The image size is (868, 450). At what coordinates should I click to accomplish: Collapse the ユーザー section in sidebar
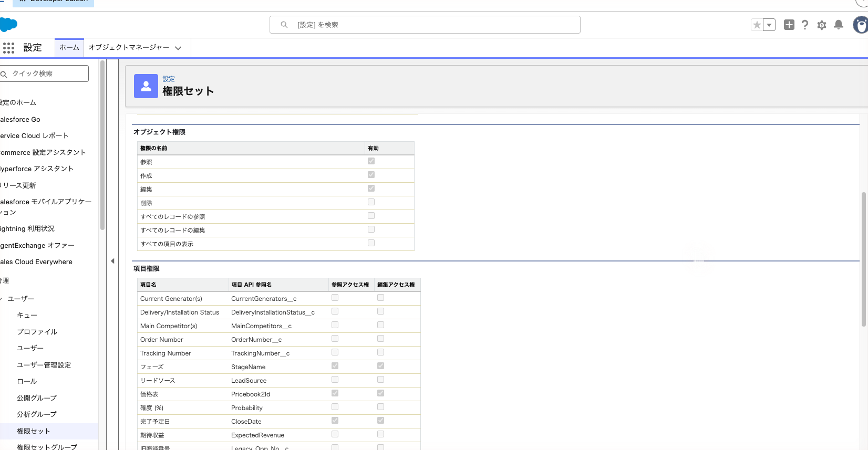click(x=2, y=299)
